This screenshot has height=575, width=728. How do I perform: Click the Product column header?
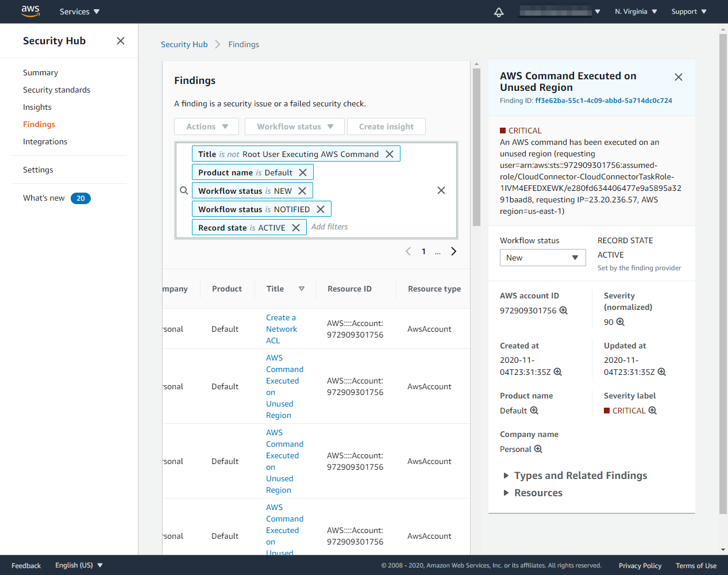(x=227, y=289)
